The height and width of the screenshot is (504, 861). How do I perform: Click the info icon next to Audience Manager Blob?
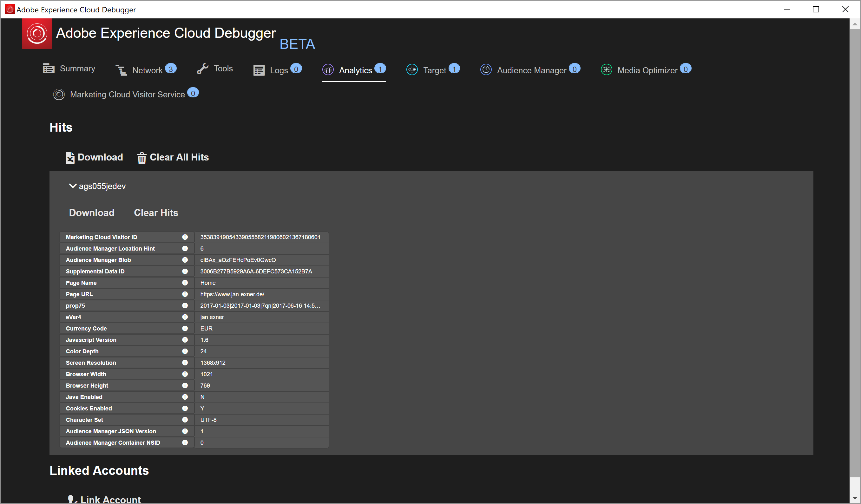pos(185,260)
